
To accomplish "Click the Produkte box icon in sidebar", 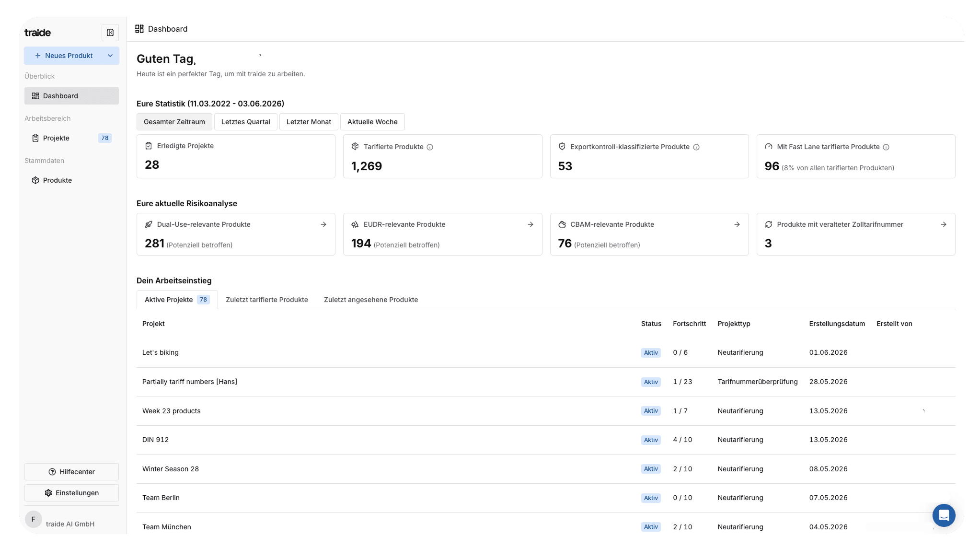I will click(35, 180).
